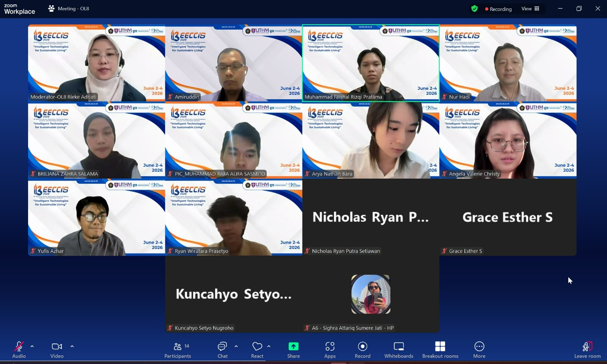This screenshot has width=607, height=364.
Task: Click Leave room
Action: pyautogui.click(x=587, y=350)
